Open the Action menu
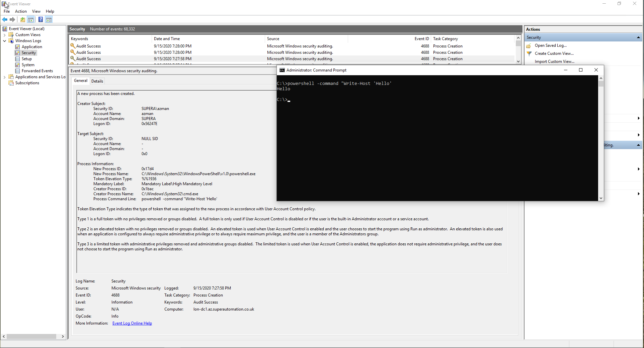Screen dimensions: 644x348 [x=21, y=11]
